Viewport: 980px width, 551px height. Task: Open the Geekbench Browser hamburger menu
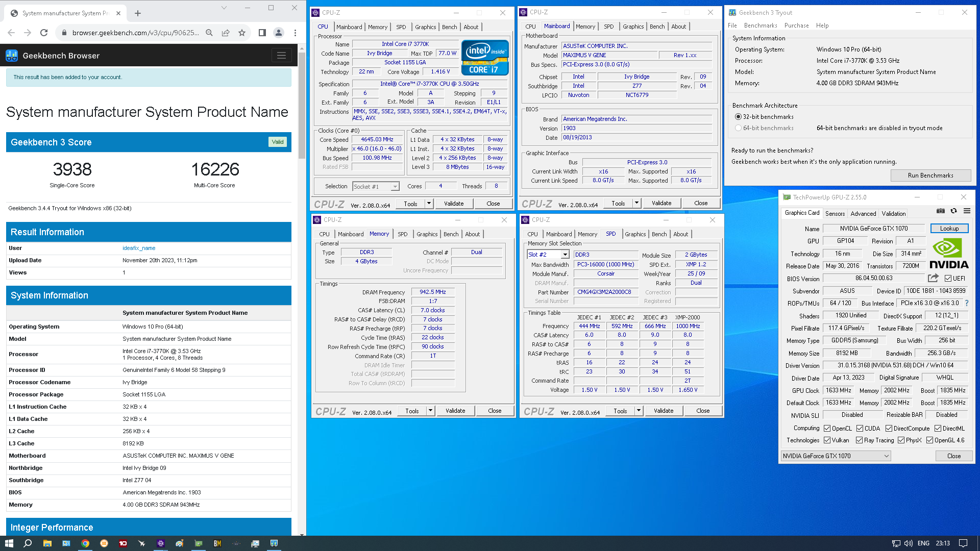pos(281,56)
